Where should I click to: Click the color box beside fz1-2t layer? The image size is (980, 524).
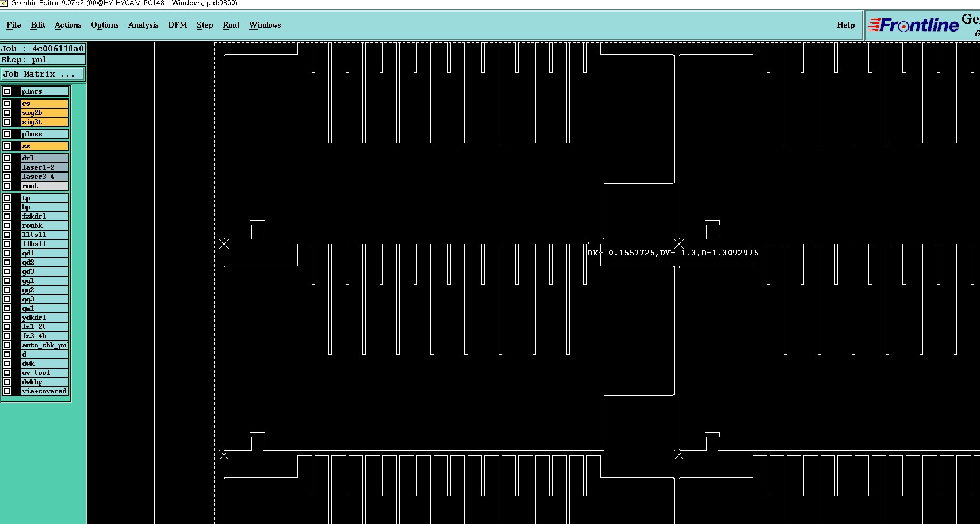coord(16,327)
